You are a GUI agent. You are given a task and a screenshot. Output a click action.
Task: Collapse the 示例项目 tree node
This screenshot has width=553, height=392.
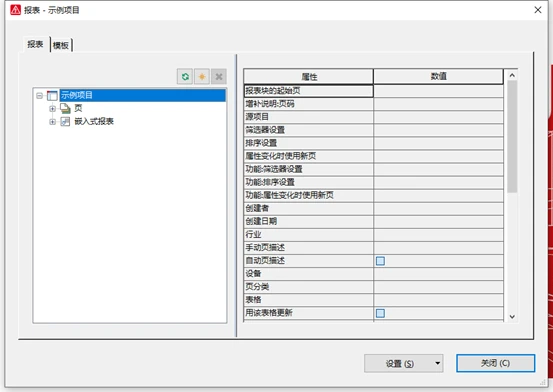(39, 95)
